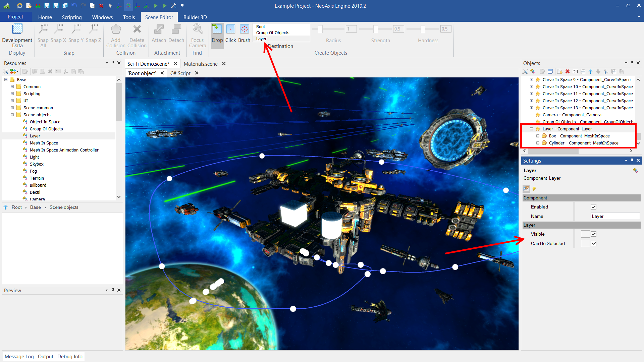This screenshot has height=362, width=644.
Task: Click Base in the resources breadcrumb
Action: click(x=35, y=207)
